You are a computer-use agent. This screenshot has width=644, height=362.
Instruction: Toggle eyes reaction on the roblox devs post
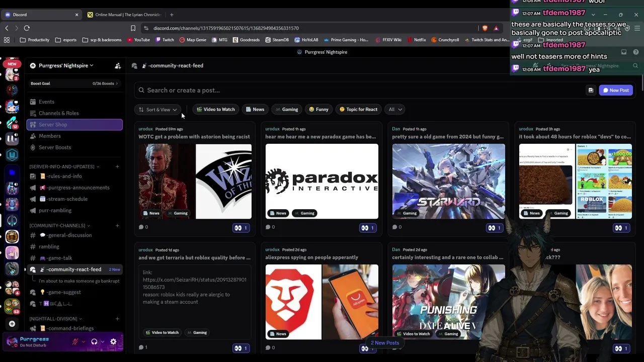(621, 228)
